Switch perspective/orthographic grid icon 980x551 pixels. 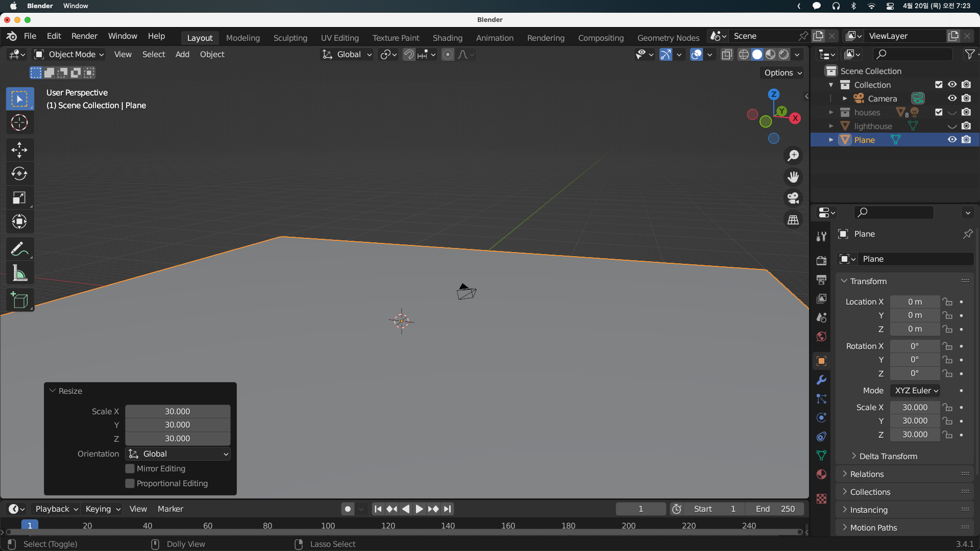coord(793,219)
